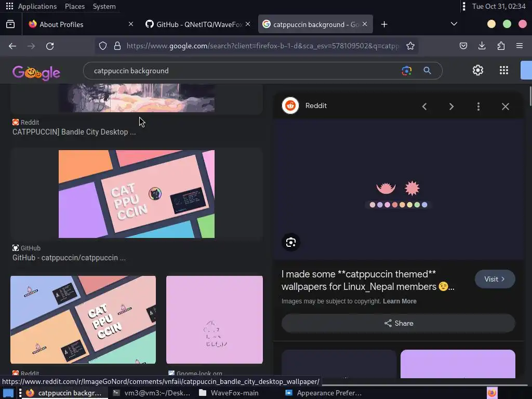
Task: Open the pink Gnome-look.org wallpaper thumbnail
Action: click(x=215, y=320)
